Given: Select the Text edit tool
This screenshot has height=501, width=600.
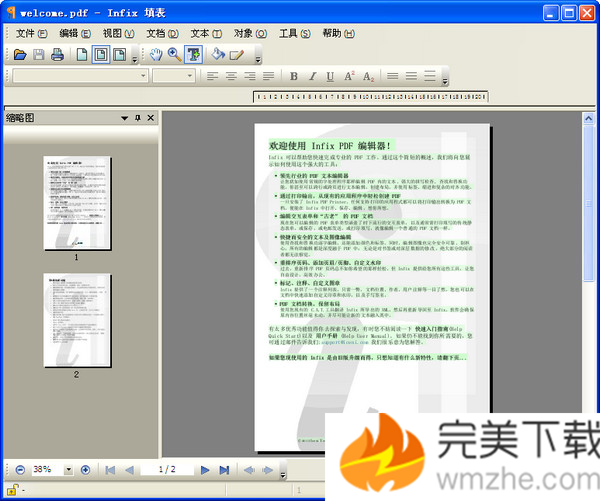Looking at the screenshot, I should (194, 55).
